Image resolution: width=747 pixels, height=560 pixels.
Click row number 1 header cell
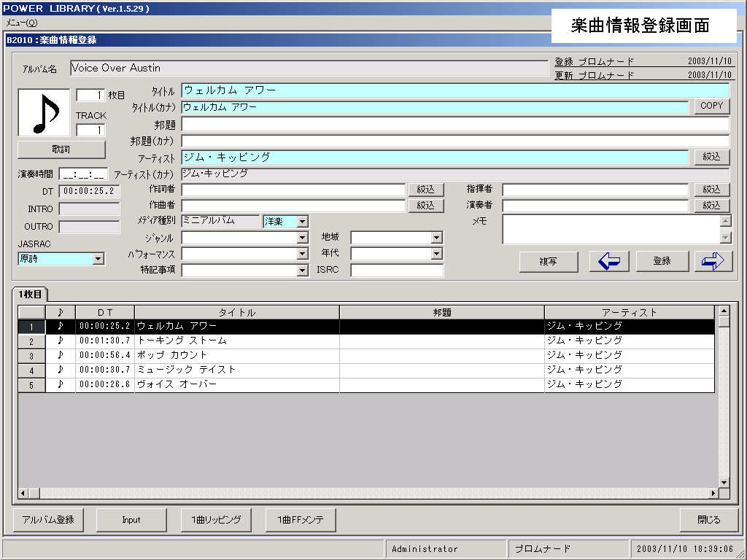coord(31,327)
